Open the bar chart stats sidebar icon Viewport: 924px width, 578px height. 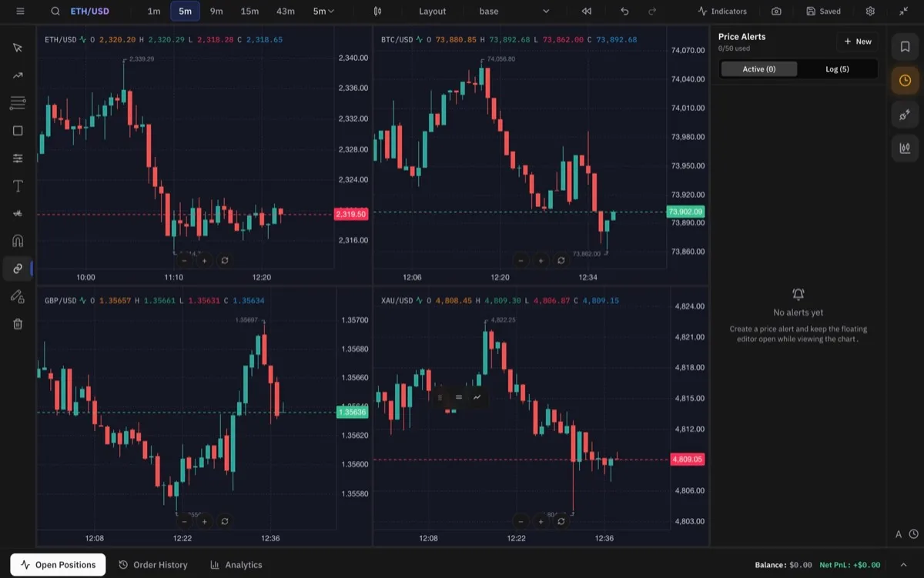(906, 149)
